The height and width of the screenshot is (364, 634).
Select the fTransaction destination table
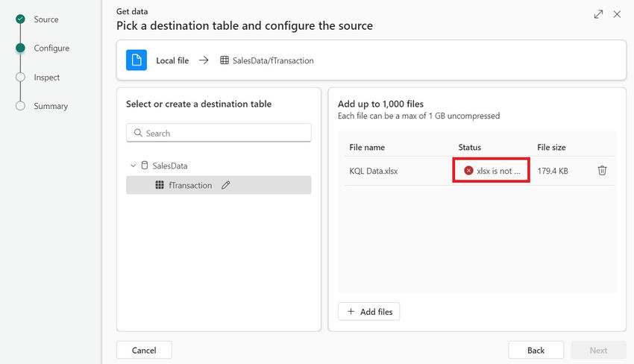pos(190,185)
